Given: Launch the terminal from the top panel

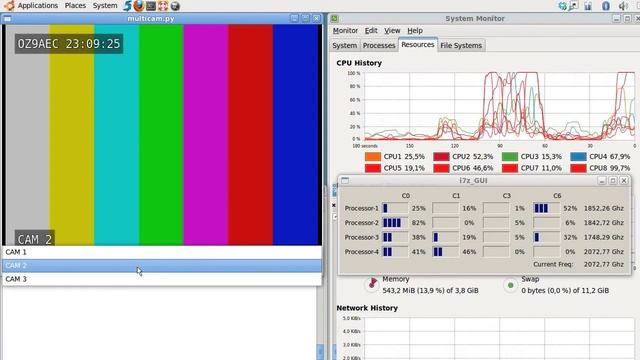Looking at the screenshot, I should (151, 6).
